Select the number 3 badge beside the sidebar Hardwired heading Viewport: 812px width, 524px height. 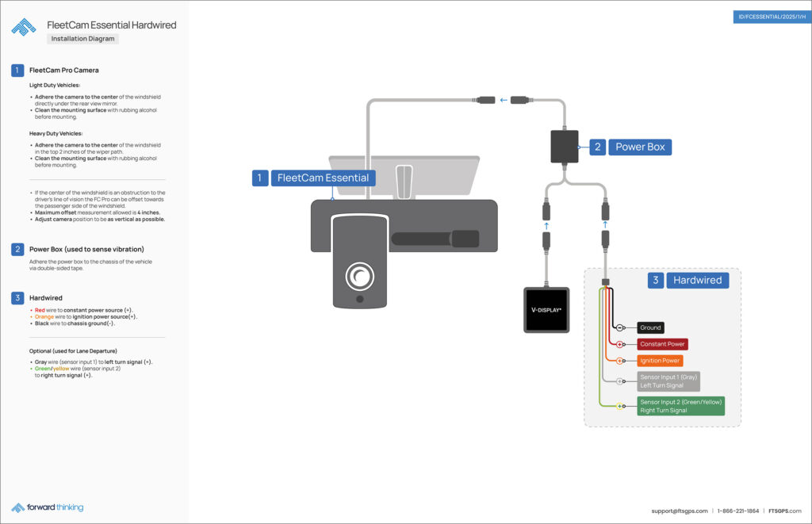click(17, 298)
